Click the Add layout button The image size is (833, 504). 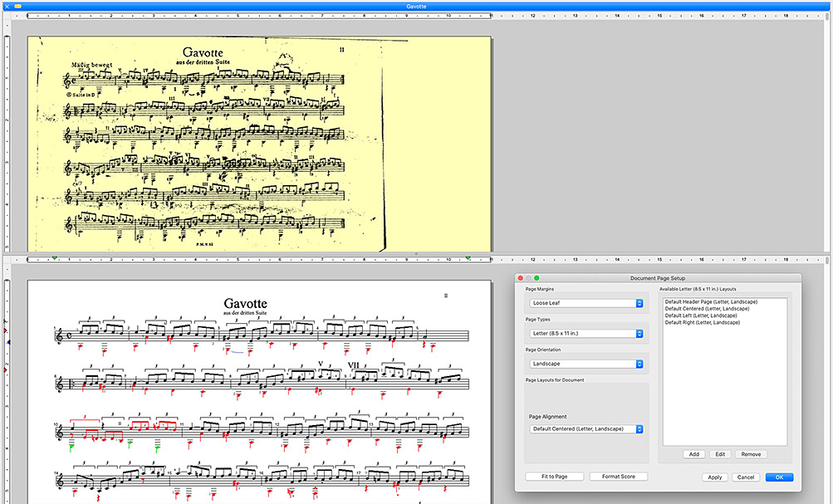pos(693,454)
